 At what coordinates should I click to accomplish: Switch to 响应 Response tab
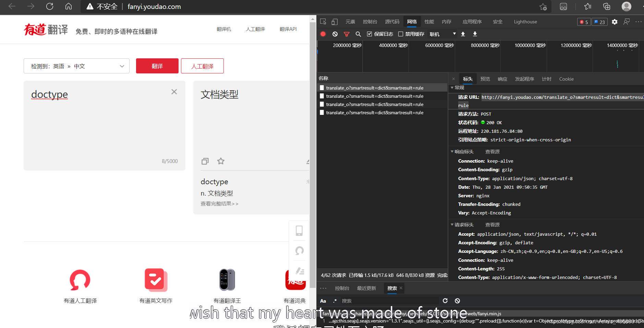click(x=502, y=79)
